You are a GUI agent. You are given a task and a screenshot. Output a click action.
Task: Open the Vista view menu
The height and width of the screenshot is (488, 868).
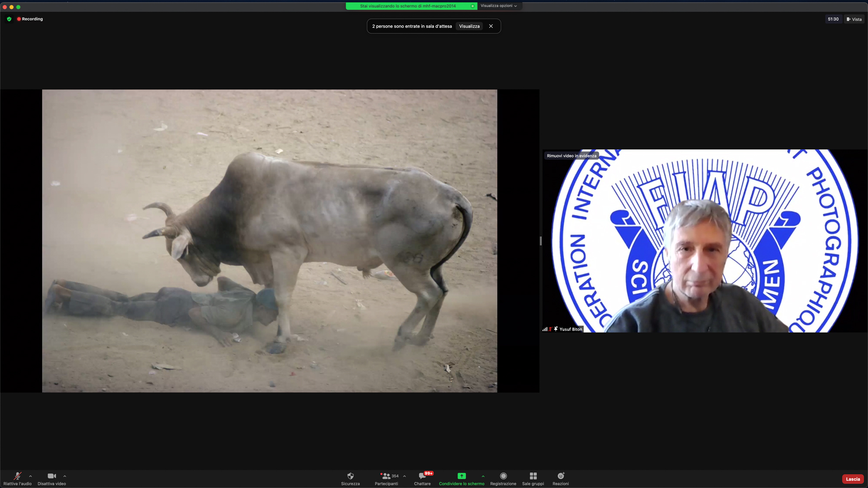(854, 19)
